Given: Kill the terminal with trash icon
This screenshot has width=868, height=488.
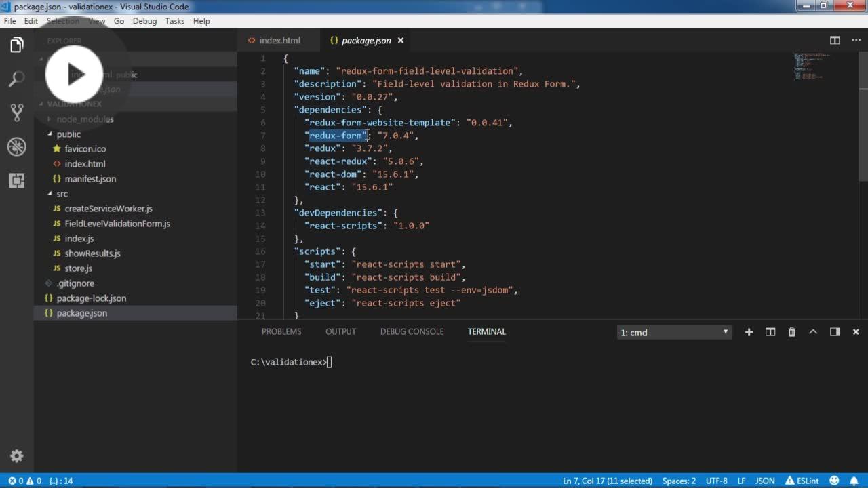Looking at the screenshot, I should [x=791, y=332].
